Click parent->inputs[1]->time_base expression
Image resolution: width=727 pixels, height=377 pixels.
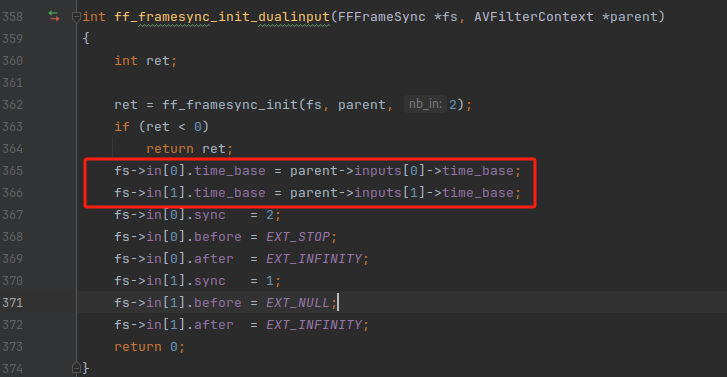[x=402, y=193]
